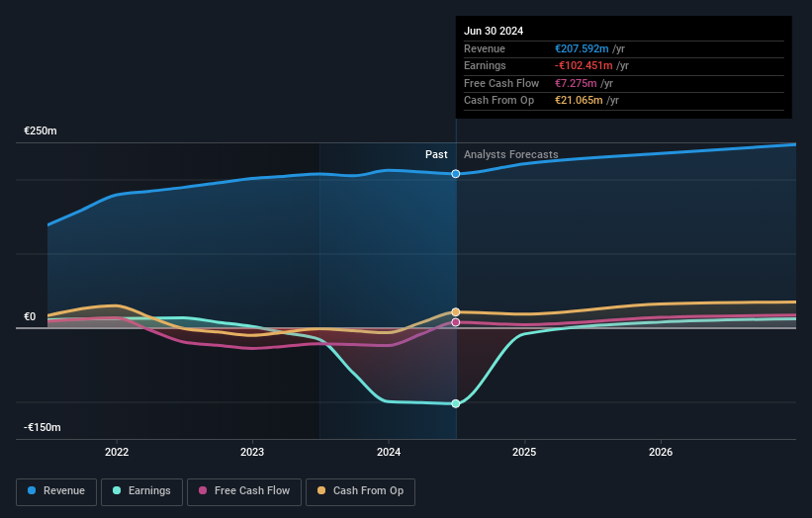812x518 pixels.
Task: Click the Analysts Forecasts label
Action: [x=511, y=155]
